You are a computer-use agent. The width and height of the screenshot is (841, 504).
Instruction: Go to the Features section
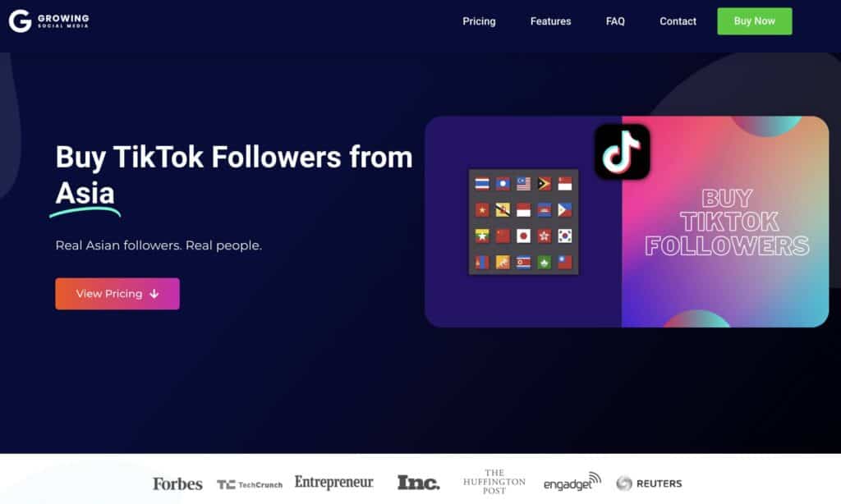[550, 21]
